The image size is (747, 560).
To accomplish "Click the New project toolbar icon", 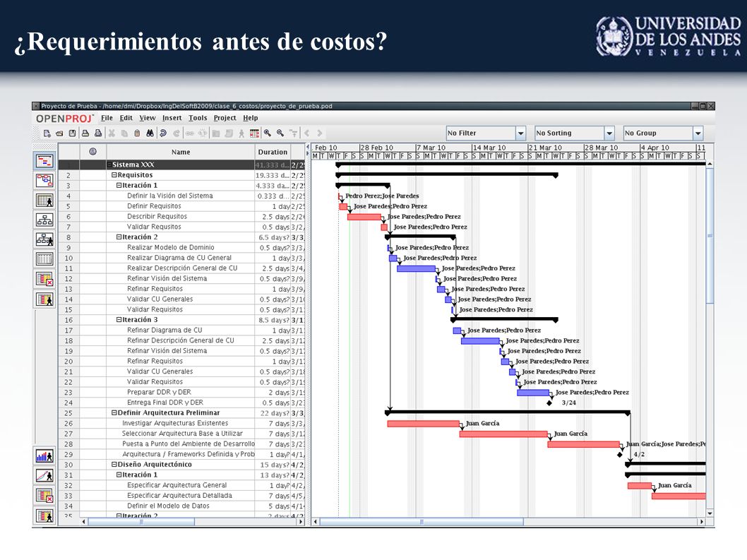I will [x=47, y=133].
